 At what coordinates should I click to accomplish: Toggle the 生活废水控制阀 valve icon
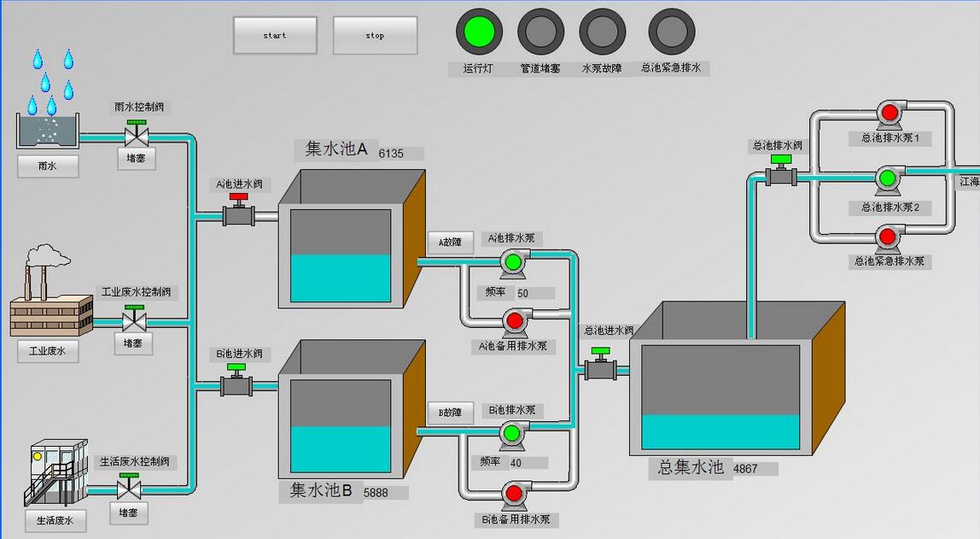(x=130, y=488)
